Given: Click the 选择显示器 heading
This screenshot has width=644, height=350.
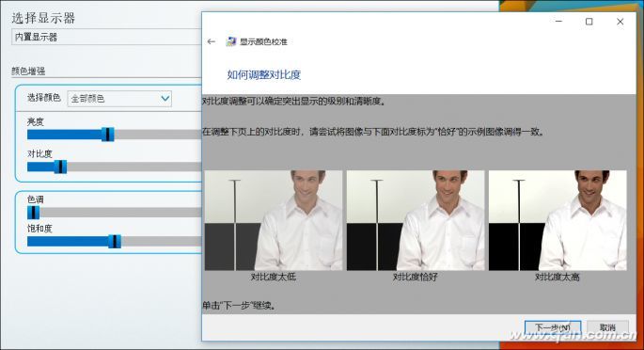Looking at the screenshot, I should [43, 18].
